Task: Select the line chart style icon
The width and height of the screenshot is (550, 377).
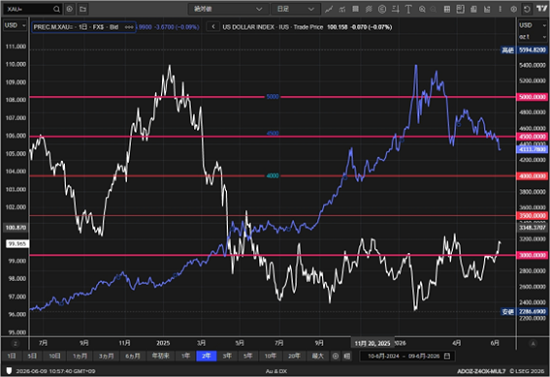Action: (329, 9)
